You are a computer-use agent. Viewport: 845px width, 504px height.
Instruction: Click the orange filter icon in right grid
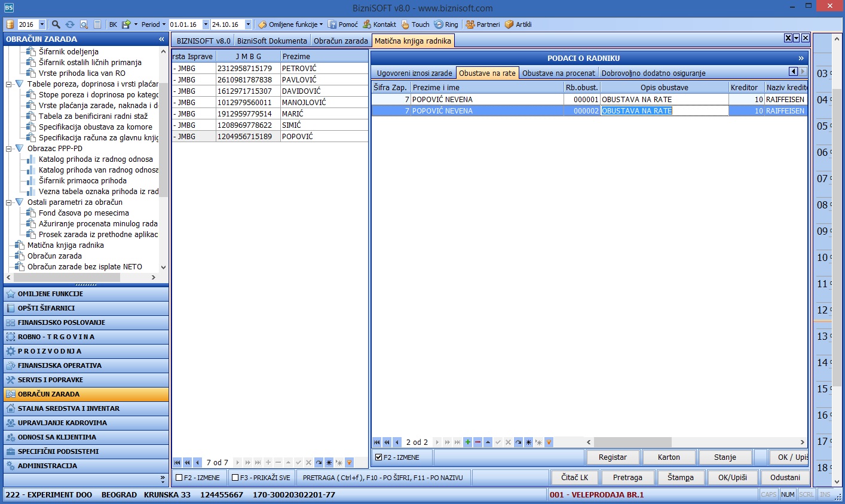pos(549,442)
